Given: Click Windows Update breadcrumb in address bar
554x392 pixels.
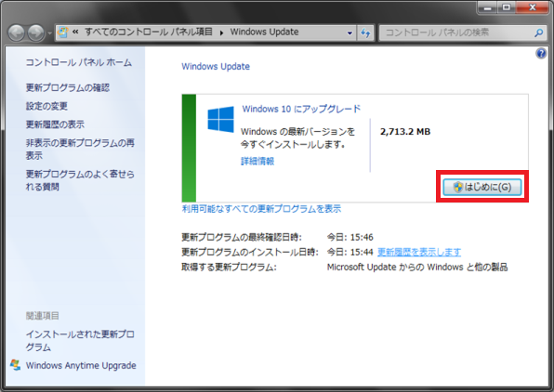Looking at the screenshot, I should coord(264,33).
